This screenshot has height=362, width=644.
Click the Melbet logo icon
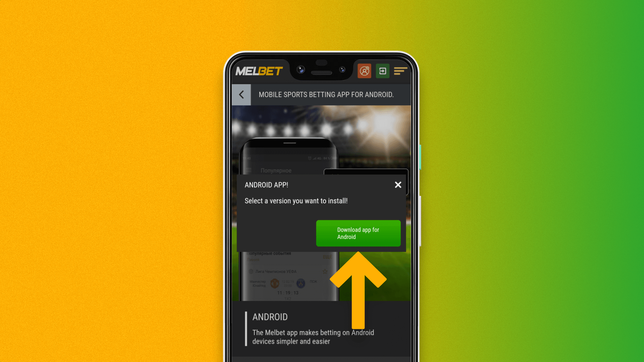point(259,71)
